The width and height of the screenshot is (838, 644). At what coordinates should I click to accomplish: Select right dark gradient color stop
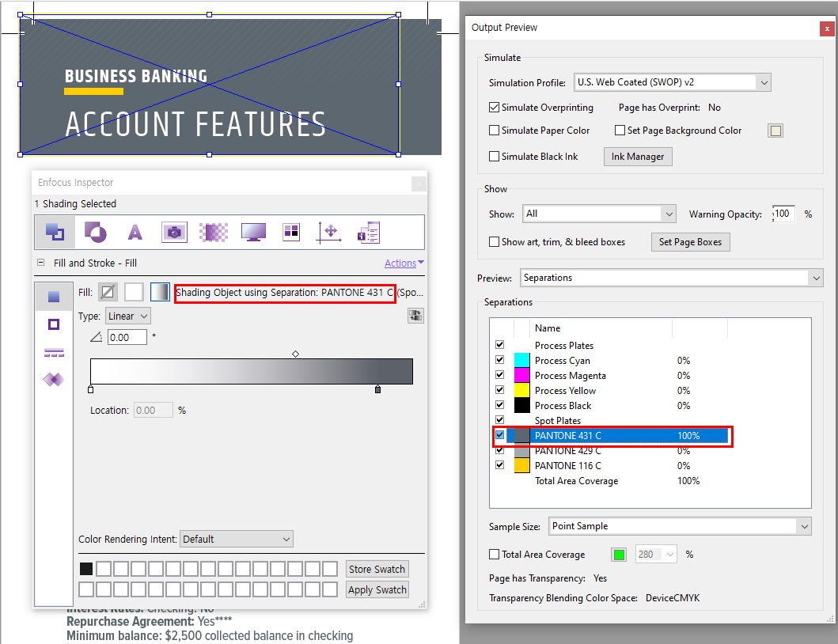(377, 388)
